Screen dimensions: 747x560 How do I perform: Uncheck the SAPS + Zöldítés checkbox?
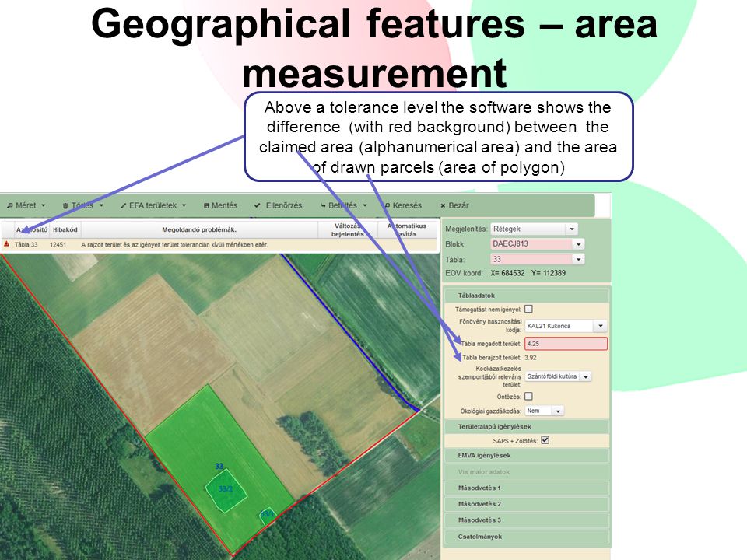(x=545, y=440)
